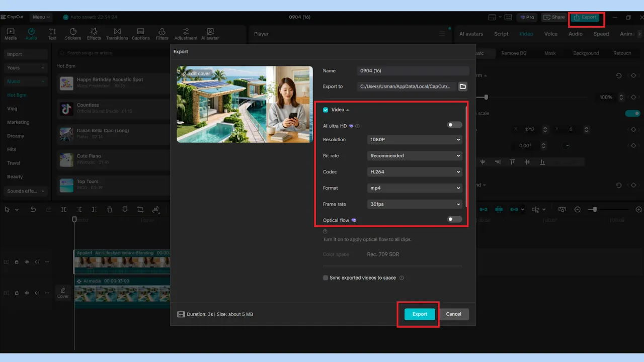Image resolution: width=644 pixels, height=362 pixels.
Task: Check Sync exported videos to space
Action: click(325, 277)
